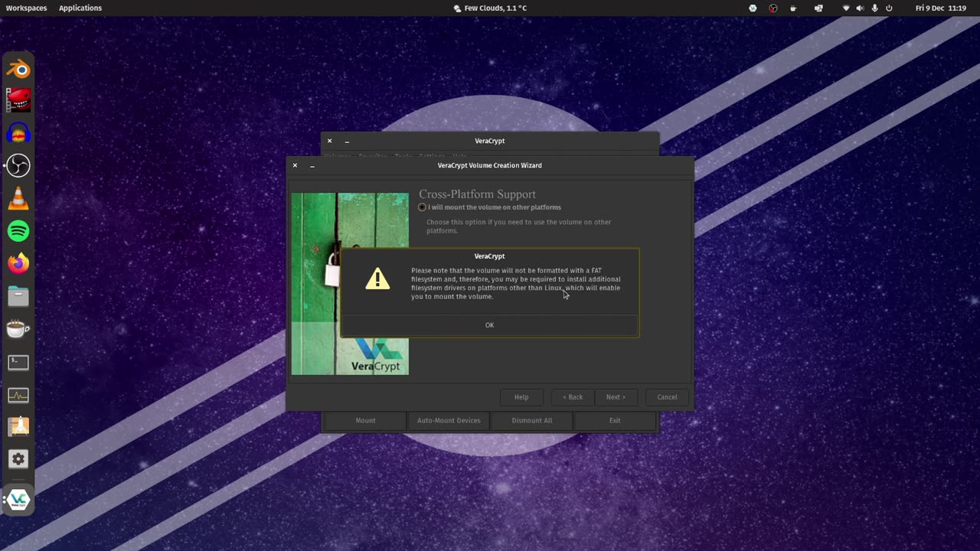980x551 pixels.
Task: Open Spotify from the dock
Action: (x=18, y=230)
